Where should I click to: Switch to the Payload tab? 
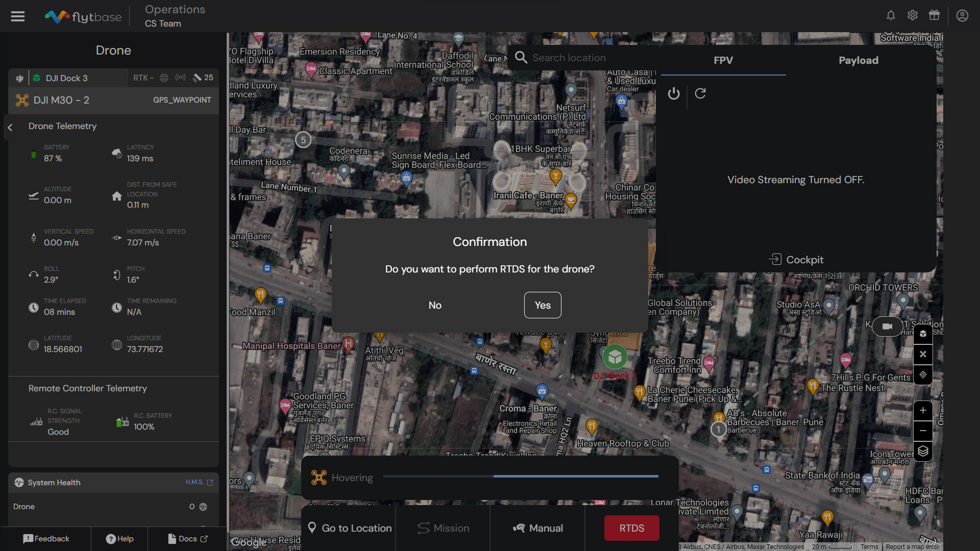pos(859,60)
